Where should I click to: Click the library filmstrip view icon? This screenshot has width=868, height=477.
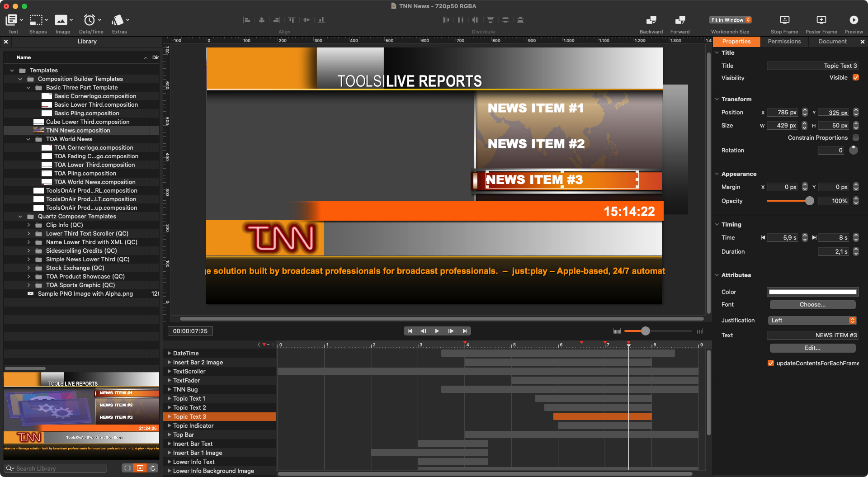(127, 468)
